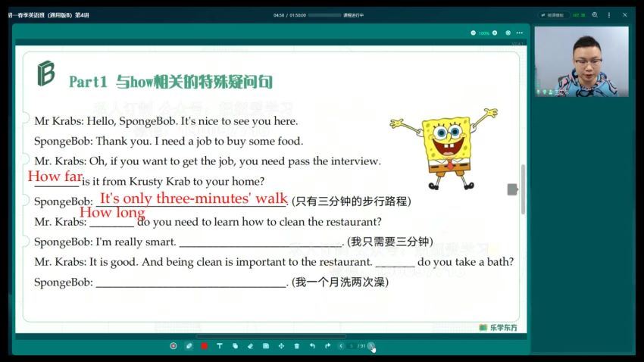Viewport: 644px width, 362px height.
Task: Click the courseware vertical scrollbar
Action: point(523,189)
